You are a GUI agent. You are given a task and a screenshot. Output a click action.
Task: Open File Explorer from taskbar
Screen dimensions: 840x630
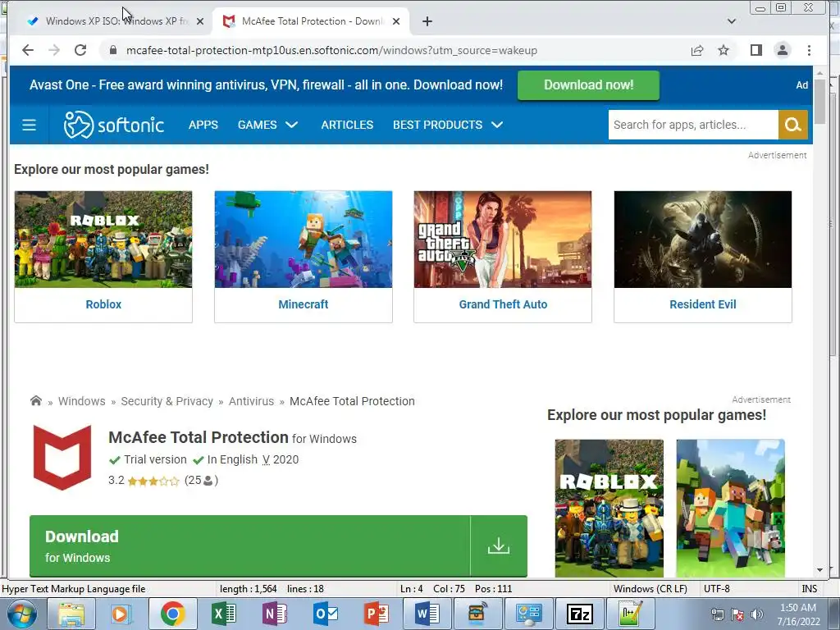[x=71, y=614]
